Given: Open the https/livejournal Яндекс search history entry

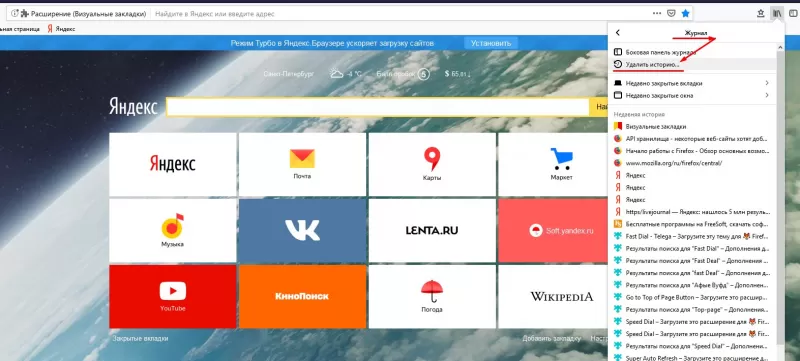Looking at the screenshot, I should click(692, 211).
